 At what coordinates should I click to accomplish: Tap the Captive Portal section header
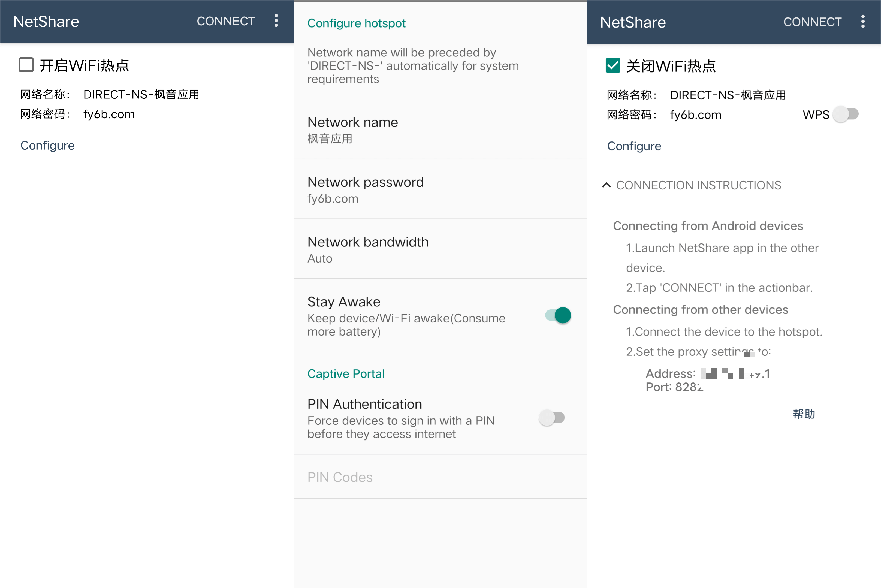(x=346, y=373)
